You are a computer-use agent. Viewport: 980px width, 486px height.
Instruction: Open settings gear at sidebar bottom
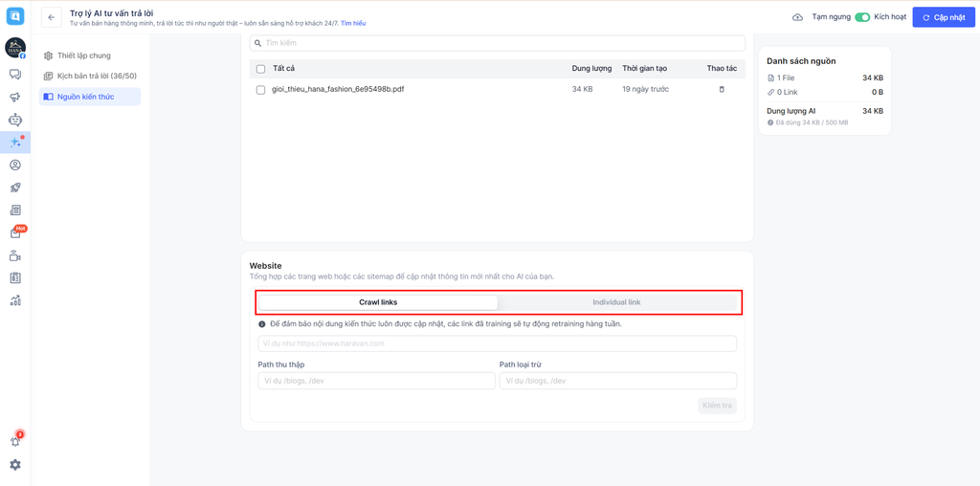(15, 465)
